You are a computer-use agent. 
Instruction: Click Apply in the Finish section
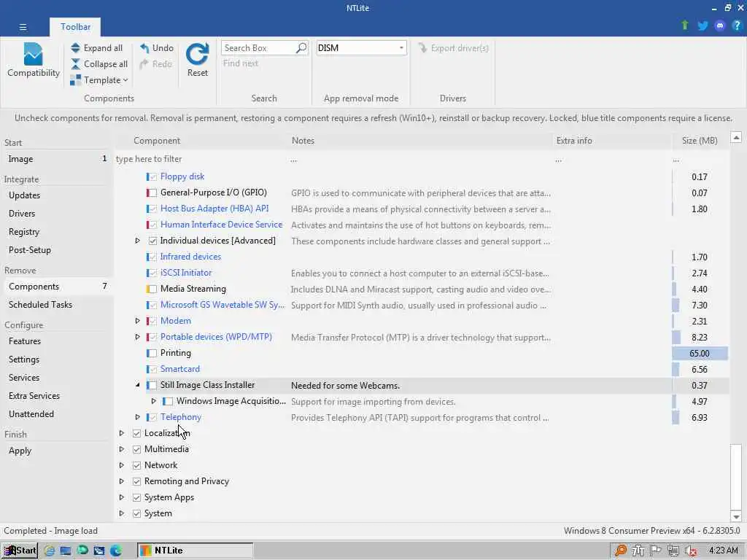tap(57, 451)
